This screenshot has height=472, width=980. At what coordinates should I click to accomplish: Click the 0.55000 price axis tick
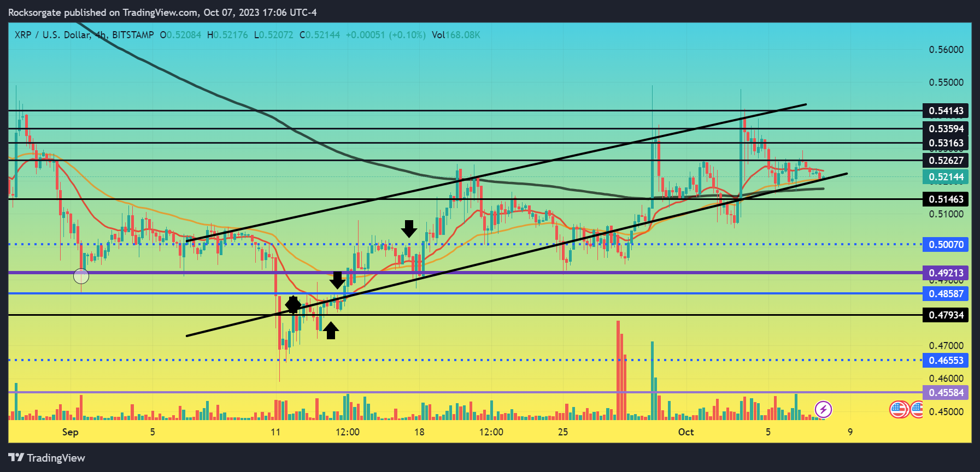click(x=946, y=82)
